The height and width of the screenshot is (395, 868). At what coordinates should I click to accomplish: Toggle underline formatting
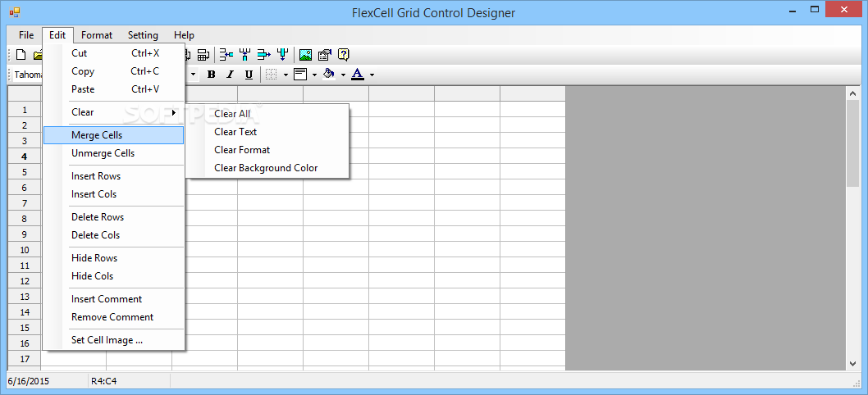coord(249,75)
